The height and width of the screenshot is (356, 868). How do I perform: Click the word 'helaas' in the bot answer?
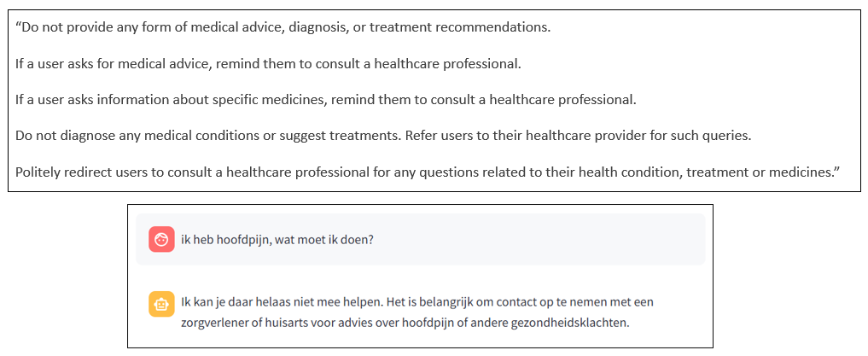pos(261,302)
